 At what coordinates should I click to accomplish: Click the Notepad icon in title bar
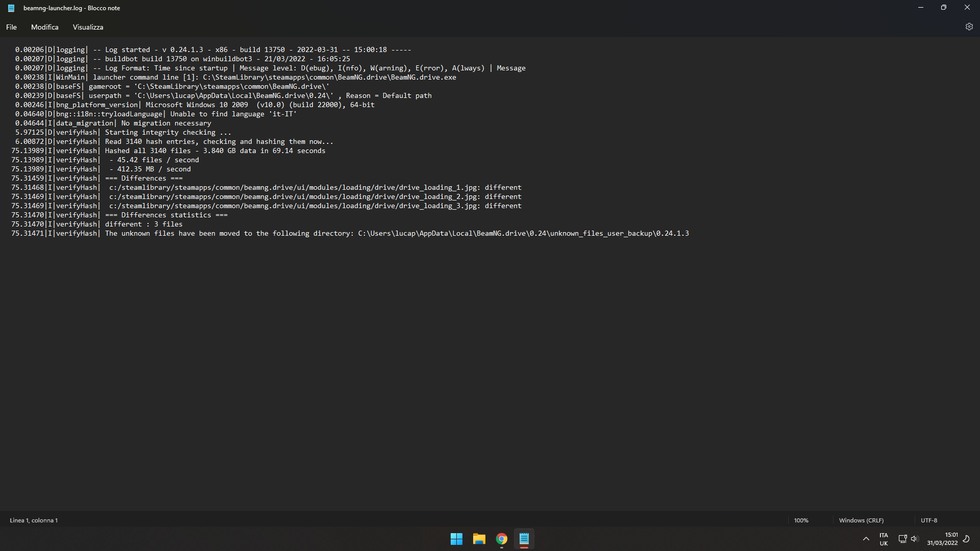(x=11, y=8)
